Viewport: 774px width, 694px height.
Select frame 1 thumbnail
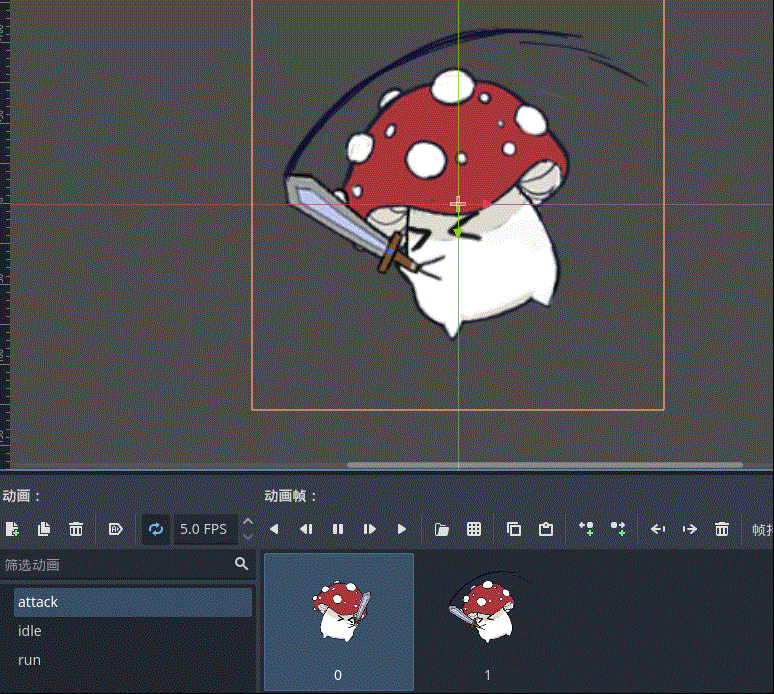click(488, 620)
